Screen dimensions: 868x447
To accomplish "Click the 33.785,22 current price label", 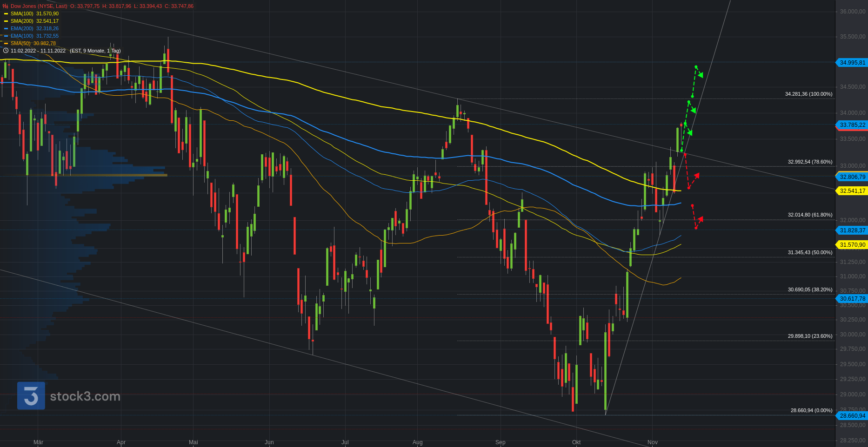I will [852, 125].
